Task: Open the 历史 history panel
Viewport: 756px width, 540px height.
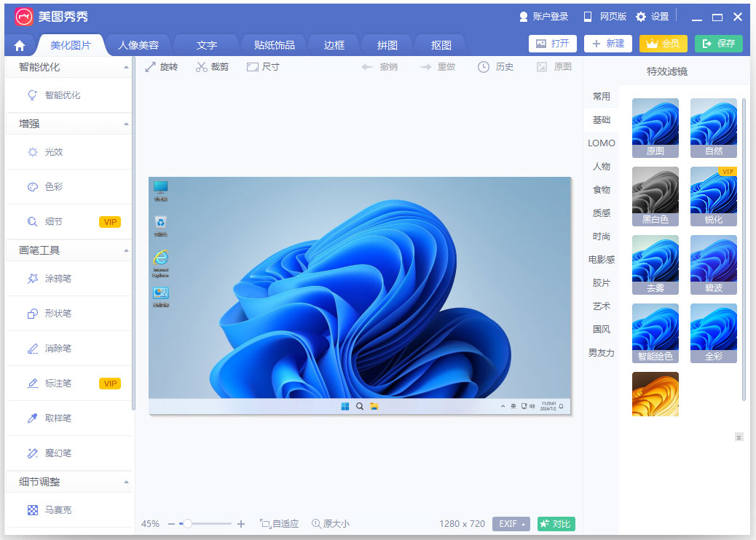Action: (496, 65)
